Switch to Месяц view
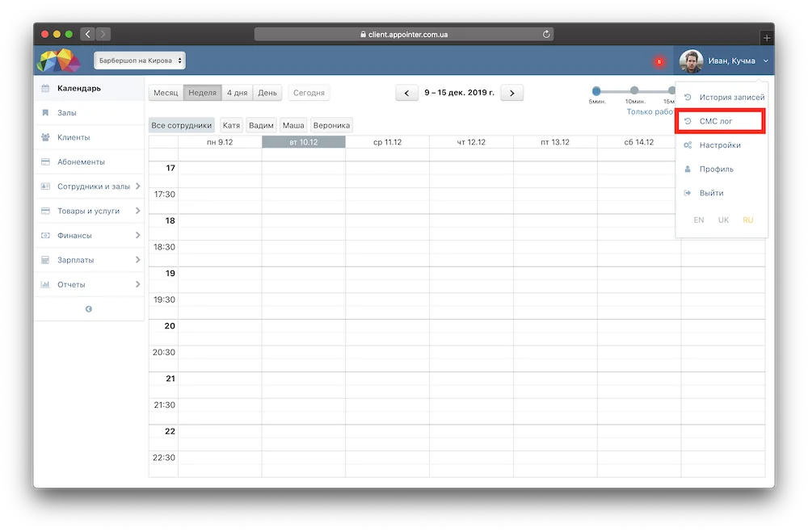Viewport: 808px width, 532px height. pos(166,93)
